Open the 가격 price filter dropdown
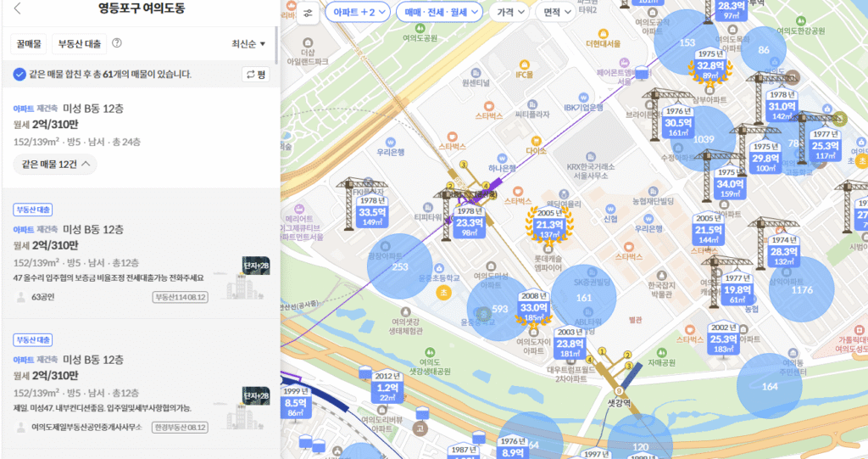Image resolution: width=868 pixels, height=459 pixels. tap(509, 13)
